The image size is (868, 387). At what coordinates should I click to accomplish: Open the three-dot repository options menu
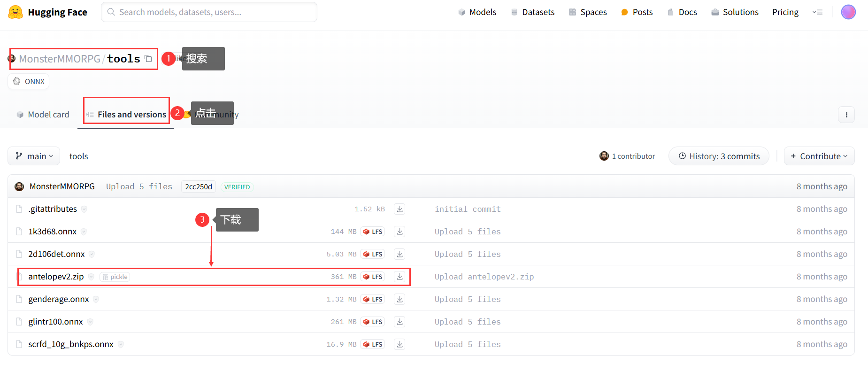(x=846, y=115)
